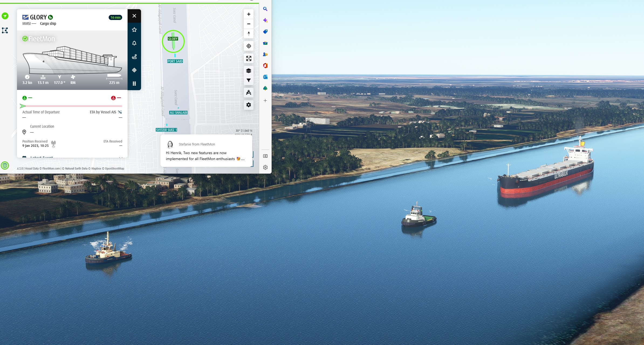This screenshot has width=644, height=345.
Task: Click the 'RM' status text
Action: [x=73, y=83]
